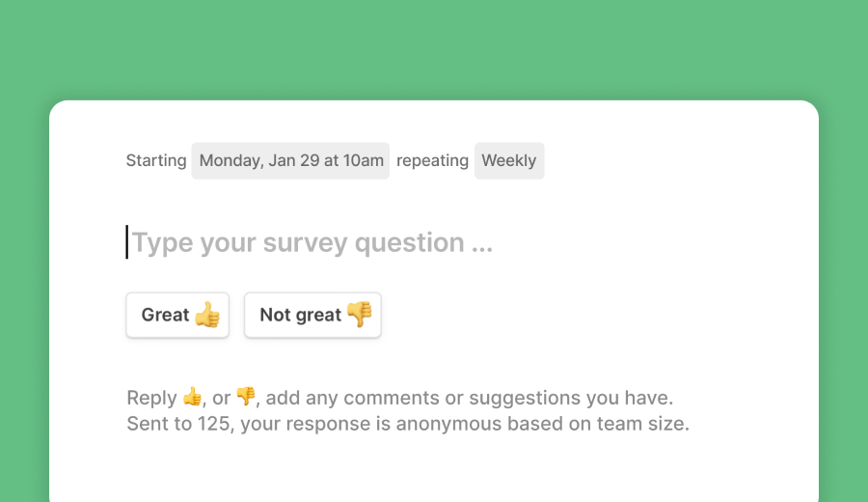Click the "Starting" label

pyautogui.click(x=156, y=161)
